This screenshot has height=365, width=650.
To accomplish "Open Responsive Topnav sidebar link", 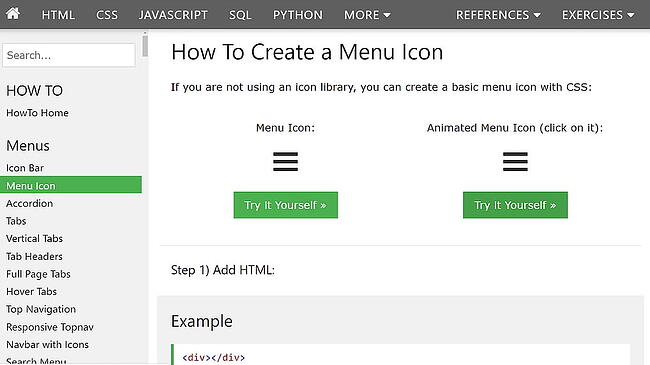I will pos(50,327).
